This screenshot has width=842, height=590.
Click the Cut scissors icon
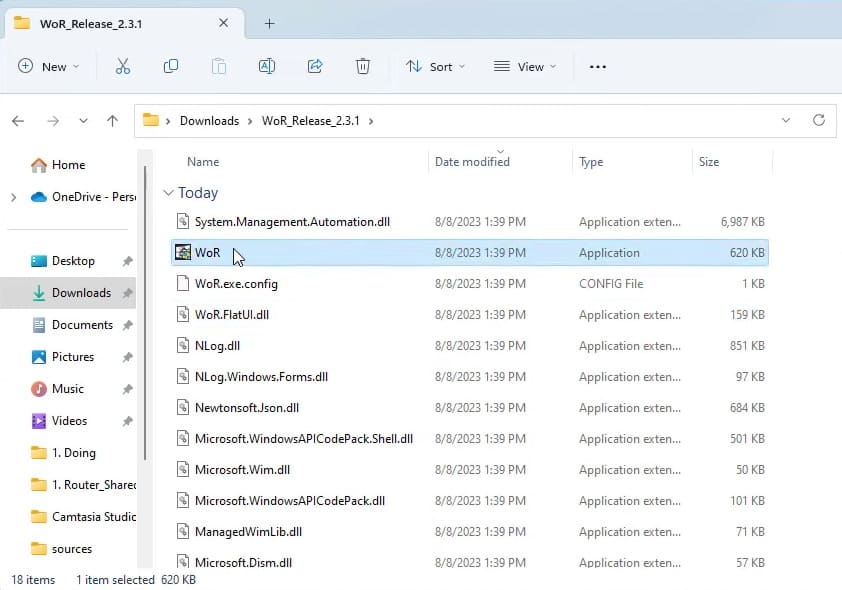[123, 67]
